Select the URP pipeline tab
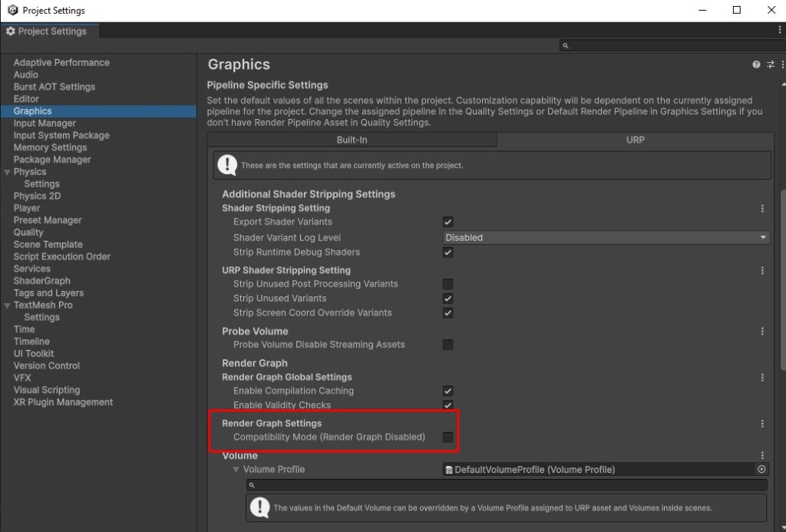The image size is (786, 532). click(x=635, y=140)
